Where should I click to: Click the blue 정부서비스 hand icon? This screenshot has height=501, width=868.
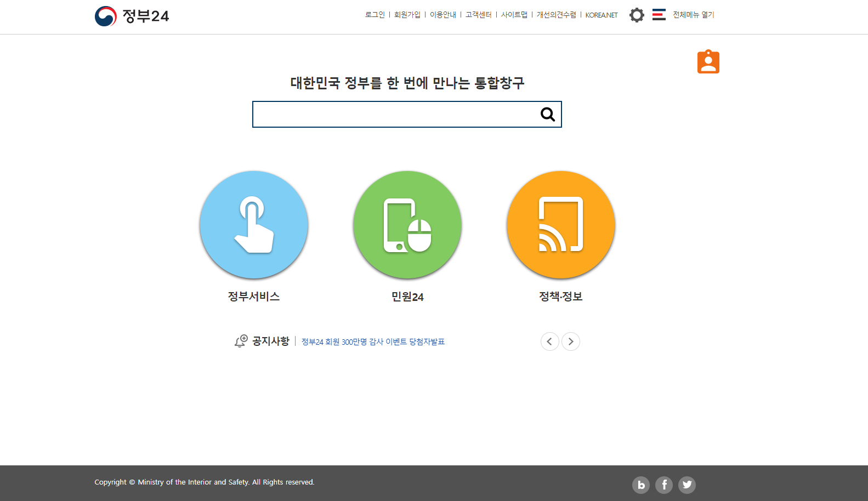pos(253,225)
